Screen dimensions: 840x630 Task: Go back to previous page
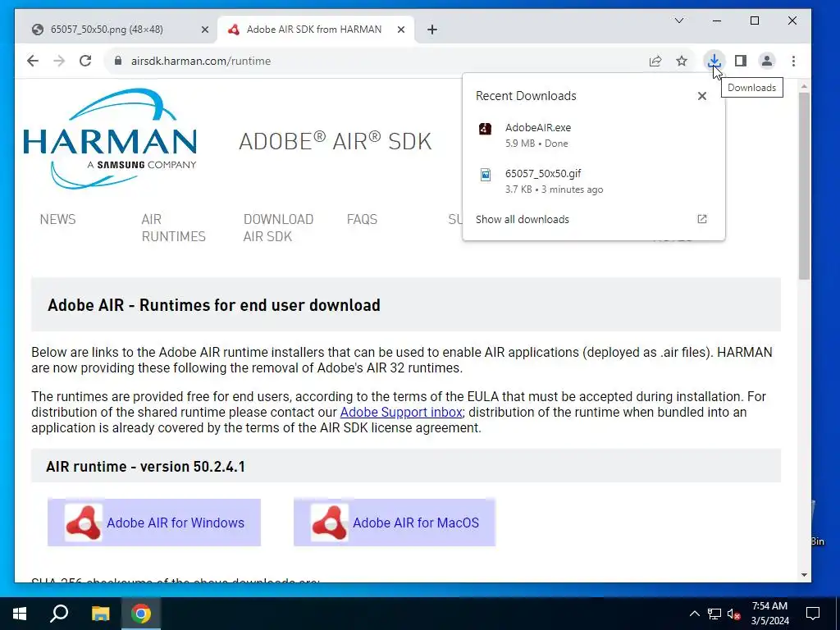[x=33, y=61]
